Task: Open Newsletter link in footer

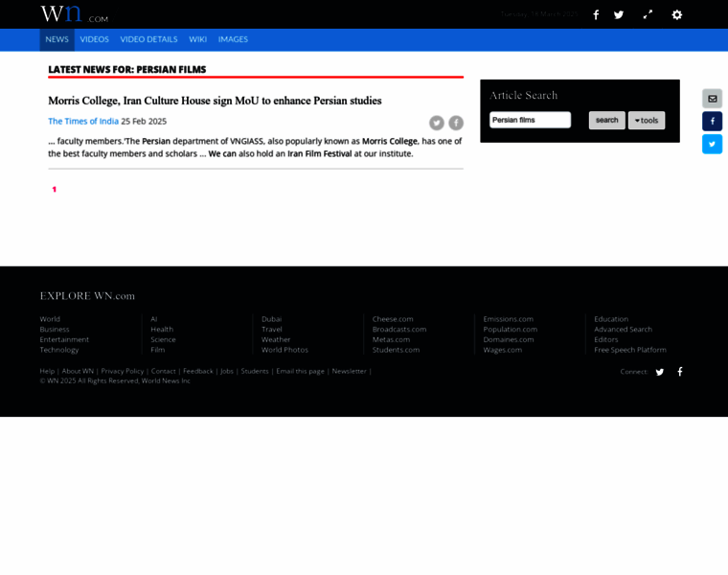Action: pyautogui.click(x=349, y=371)
